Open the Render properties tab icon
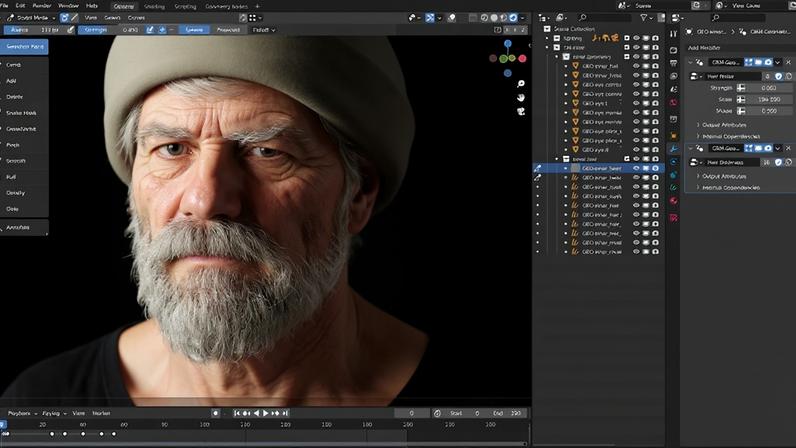 click(x=674, y=50)
